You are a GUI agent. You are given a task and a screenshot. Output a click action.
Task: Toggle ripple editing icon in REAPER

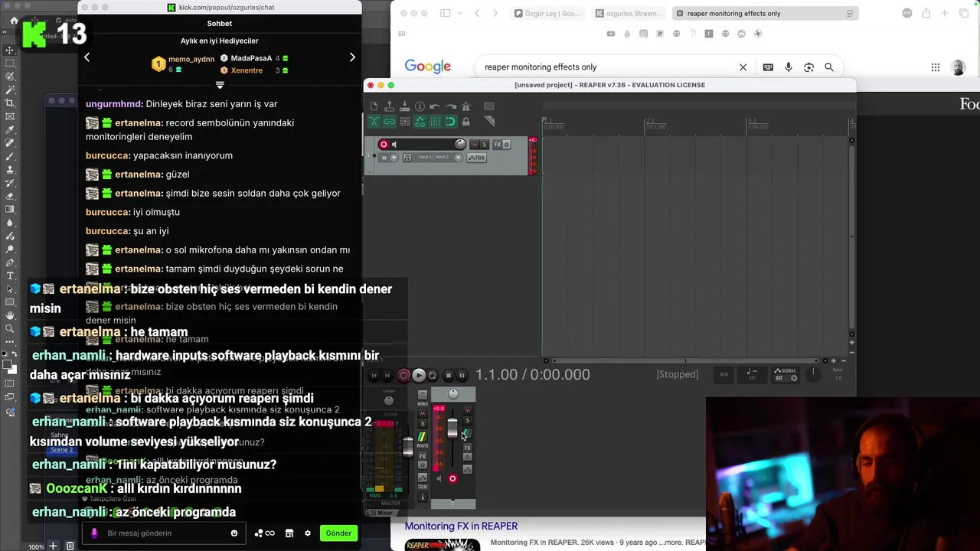point(405,122)
